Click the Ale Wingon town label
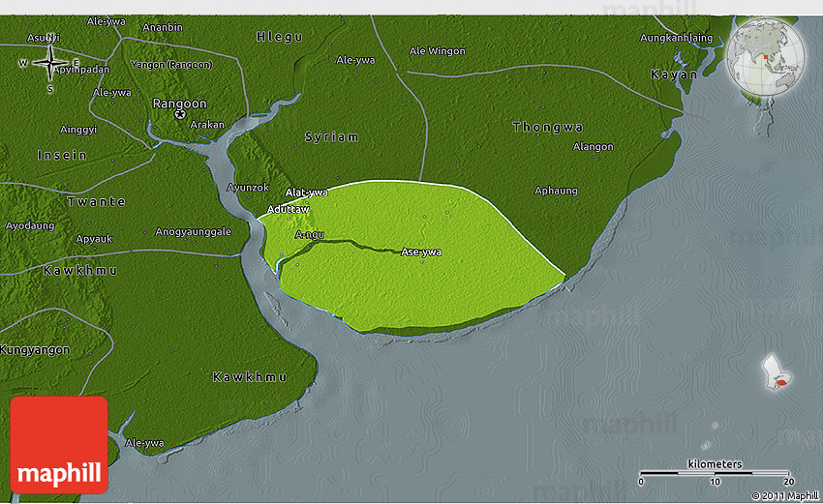 (438, 50)
